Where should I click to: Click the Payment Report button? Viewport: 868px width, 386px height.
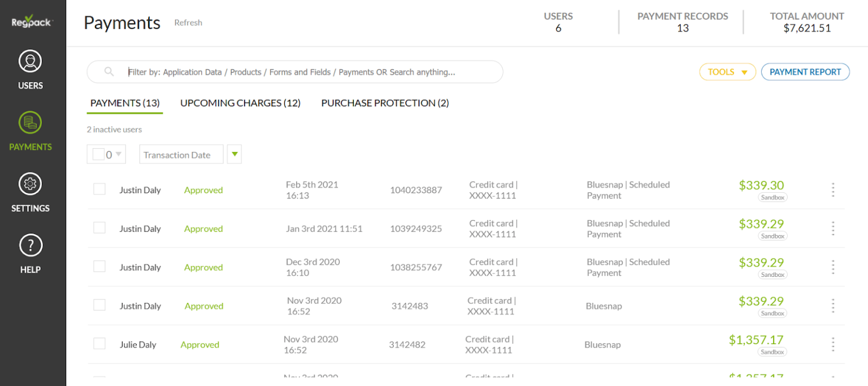pos(805,72)
